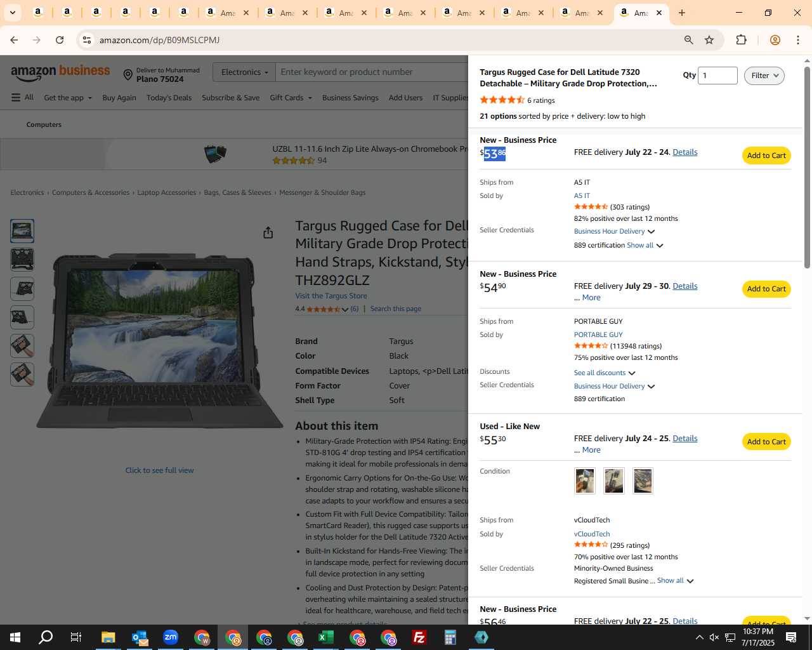Viewport: 812px width, 650px height.
Task: Open Details for July 22 - 24 delivery
Action: [x=685, y=152]
